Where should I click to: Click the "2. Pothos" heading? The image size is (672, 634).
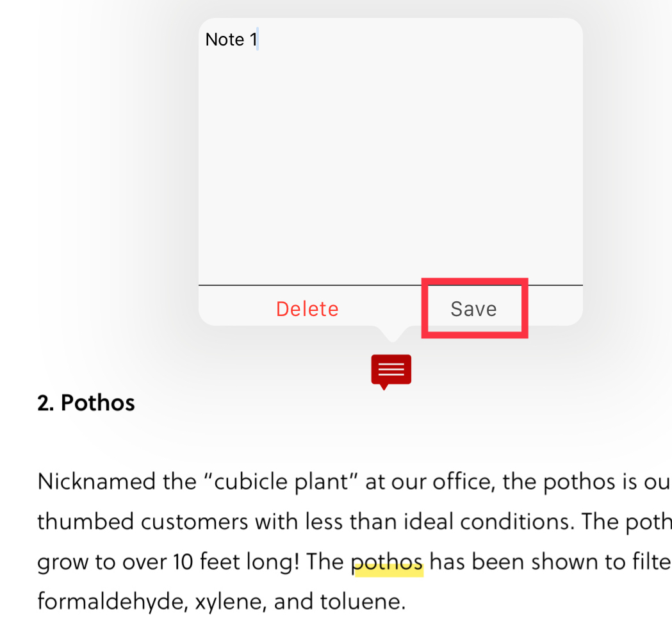pyautogui.click(x=86, y=403)
